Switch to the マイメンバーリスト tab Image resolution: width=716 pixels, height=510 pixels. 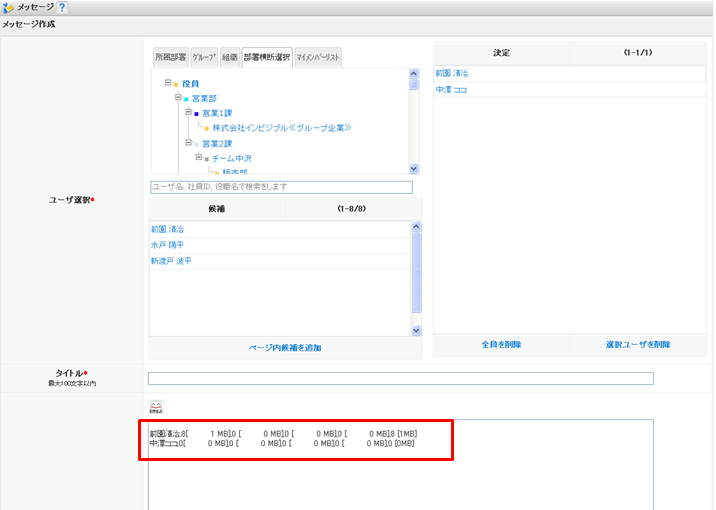(x=318, y=57)
